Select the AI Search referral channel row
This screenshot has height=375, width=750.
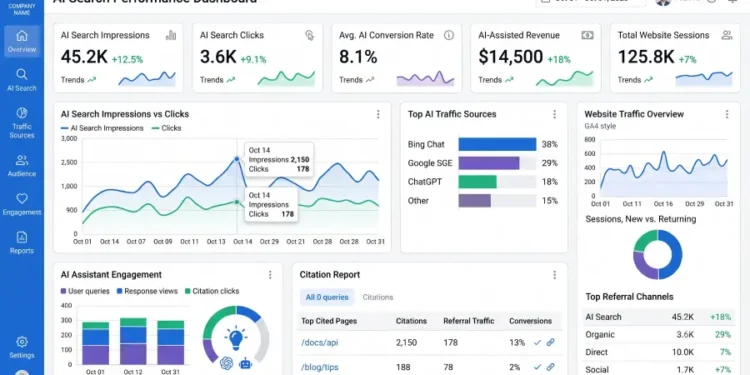coord(658,317)
